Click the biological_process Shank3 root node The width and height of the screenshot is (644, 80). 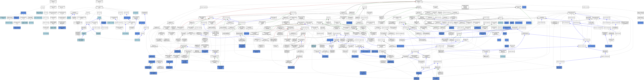tap(419, 2)
